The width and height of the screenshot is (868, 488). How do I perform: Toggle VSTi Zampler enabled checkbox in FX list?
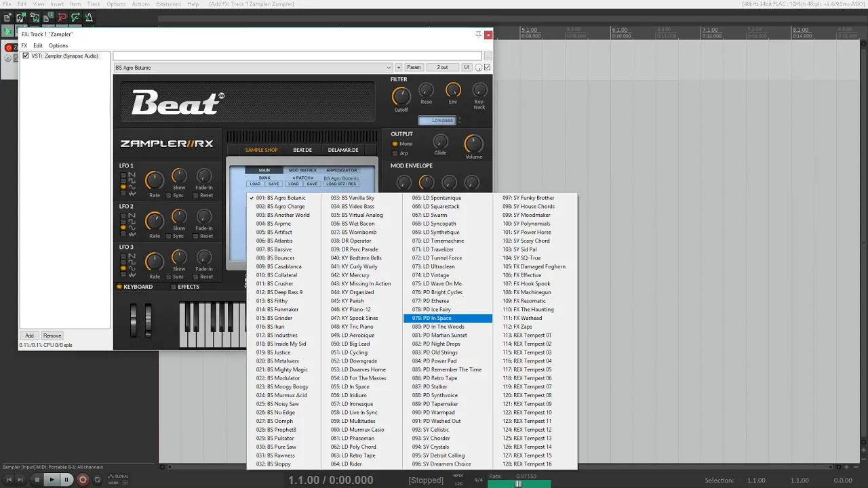(x=26, y=56)
